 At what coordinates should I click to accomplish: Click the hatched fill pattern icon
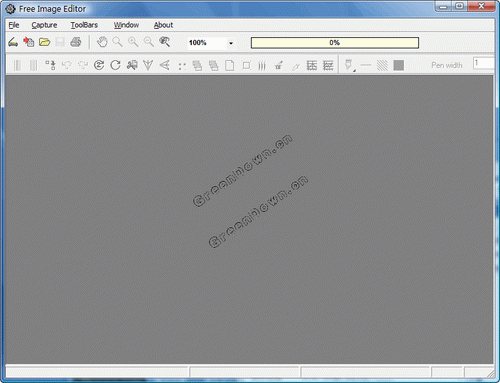coord(382,65)
